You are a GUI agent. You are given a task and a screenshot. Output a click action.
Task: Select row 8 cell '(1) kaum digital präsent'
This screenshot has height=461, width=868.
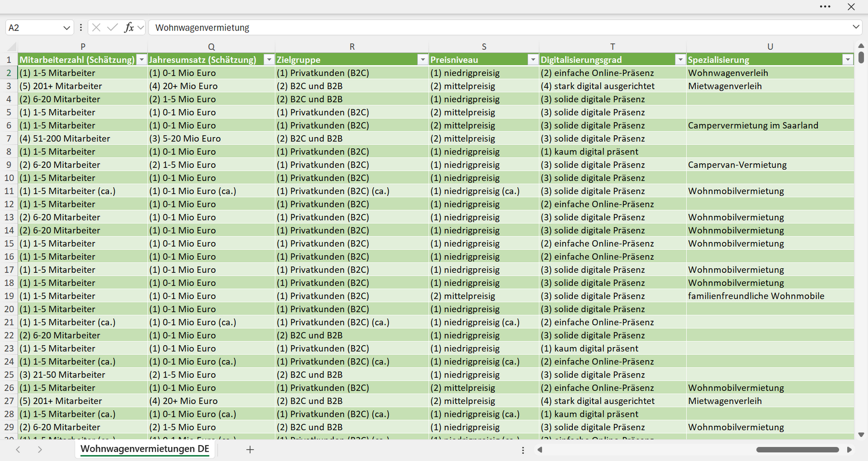tap(612, 152)
